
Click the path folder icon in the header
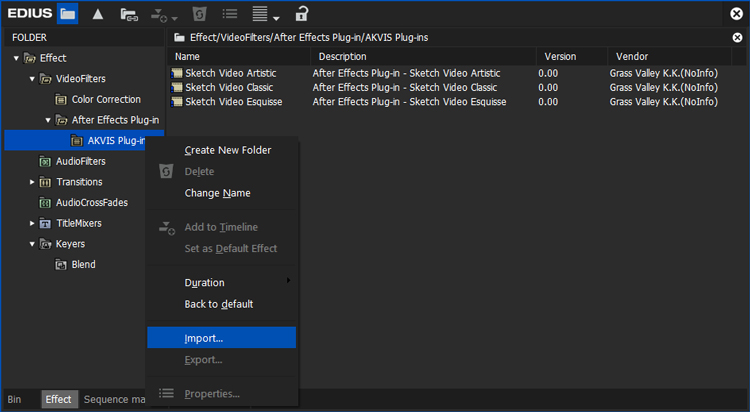point(179,37)
